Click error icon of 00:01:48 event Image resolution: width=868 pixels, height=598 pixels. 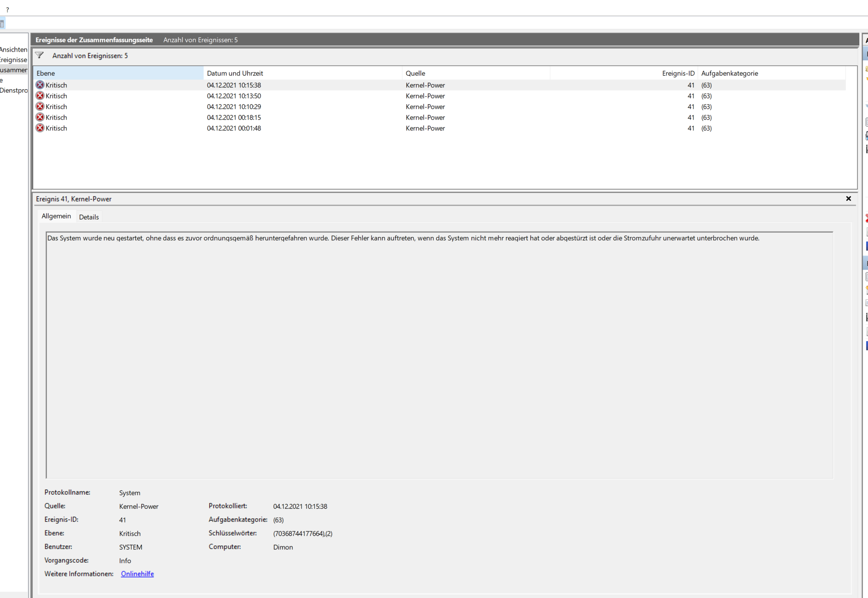point(40,128)
